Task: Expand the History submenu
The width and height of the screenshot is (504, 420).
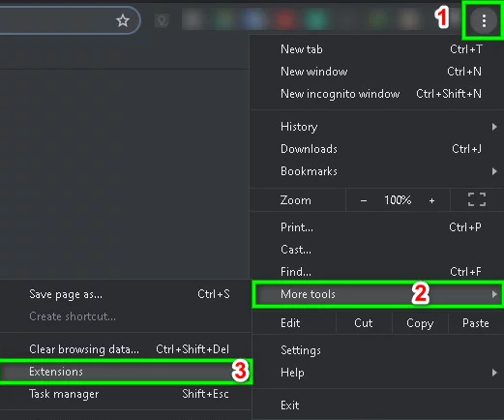Action: pyautogui.click(x=376, y=127)
